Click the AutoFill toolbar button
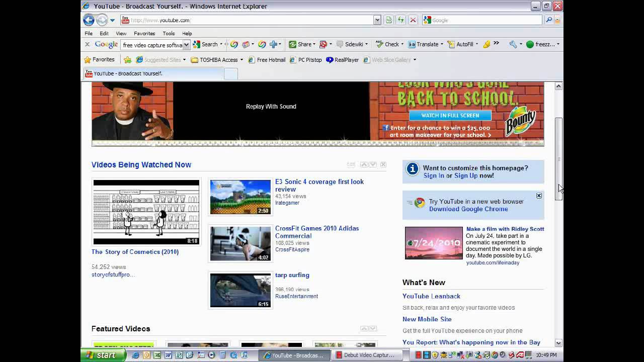 point(461,44)
